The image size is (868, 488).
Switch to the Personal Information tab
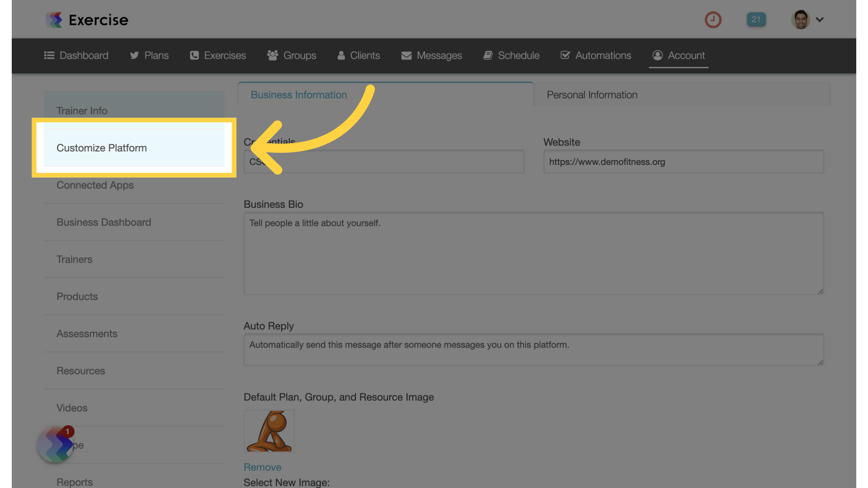(x=591, y=94)
